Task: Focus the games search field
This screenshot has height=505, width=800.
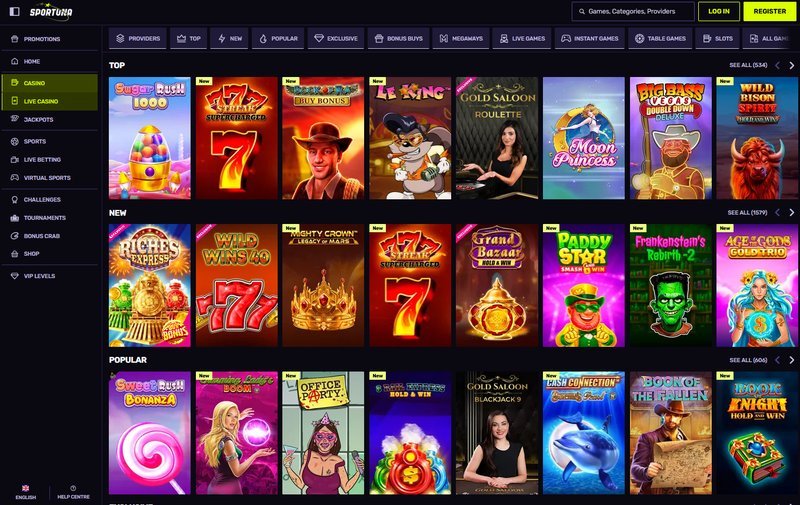Action: (633, 11)
